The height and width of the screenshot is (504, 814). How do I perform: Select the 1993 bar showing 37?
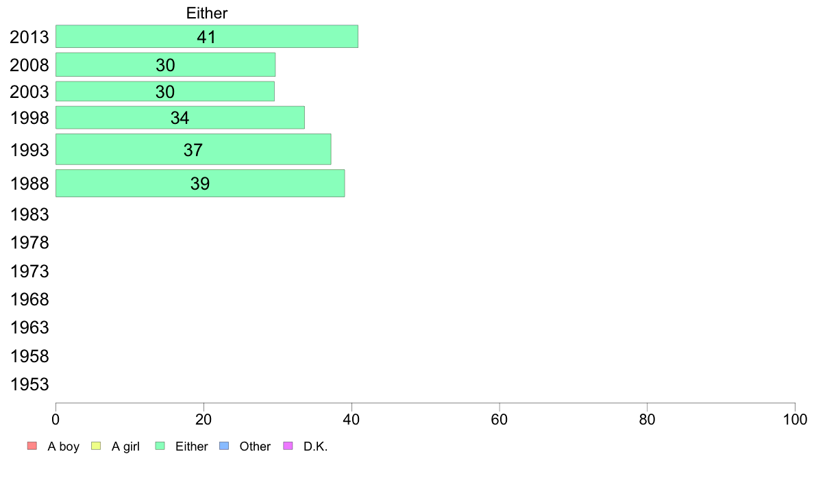tap(193, 149)
